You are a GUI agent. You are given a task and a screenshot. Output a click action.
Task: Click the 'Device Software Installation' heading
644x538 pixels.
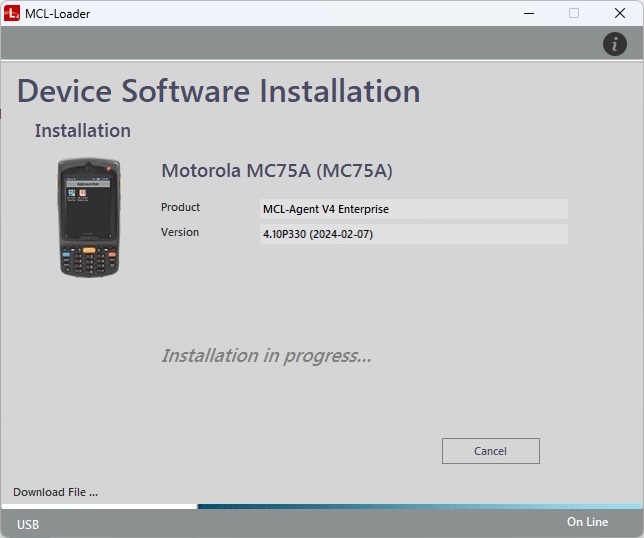coord(218,91)
